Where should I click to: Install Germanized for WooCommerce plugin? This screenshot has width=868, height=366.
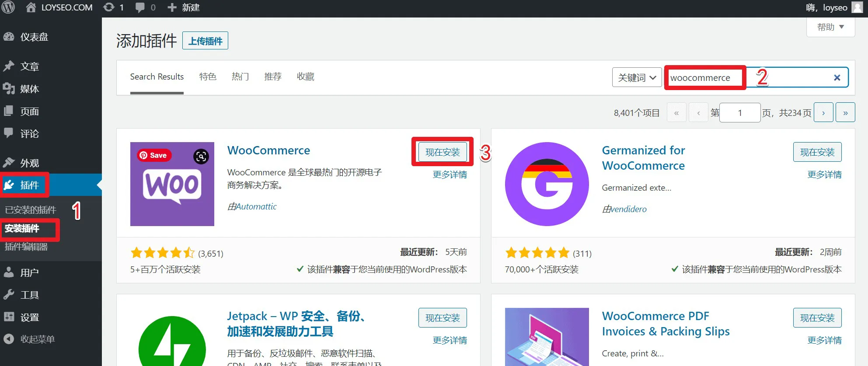pos(817,152)
